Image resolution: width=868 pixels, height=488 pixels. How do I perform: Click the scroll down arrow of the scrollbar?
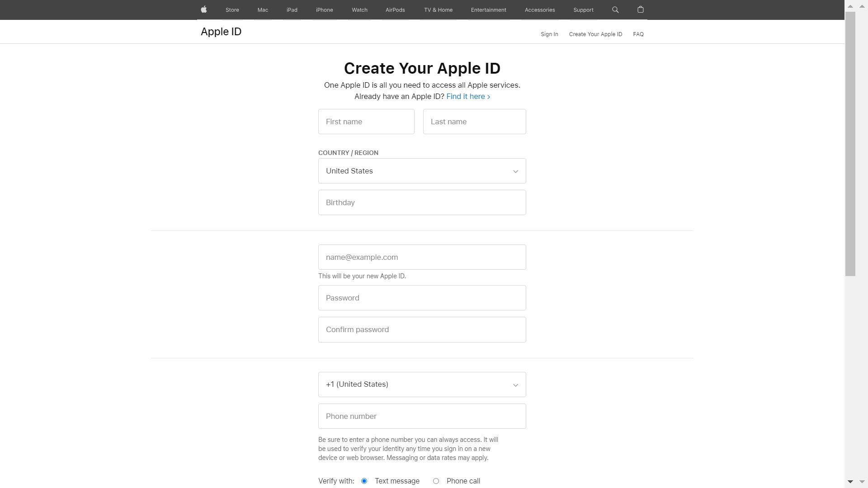(x=850, y=482)
